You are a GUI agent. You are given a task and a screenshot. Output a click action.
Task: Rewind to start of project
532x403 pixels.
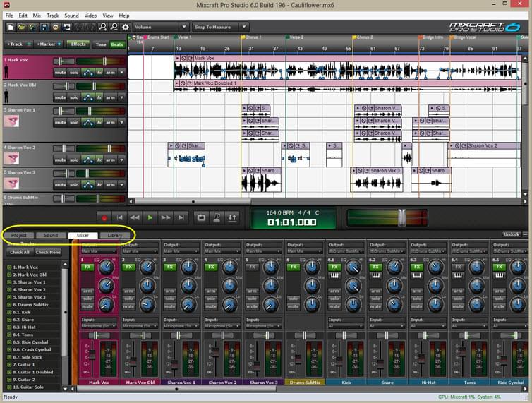click(x=119, y=218)
